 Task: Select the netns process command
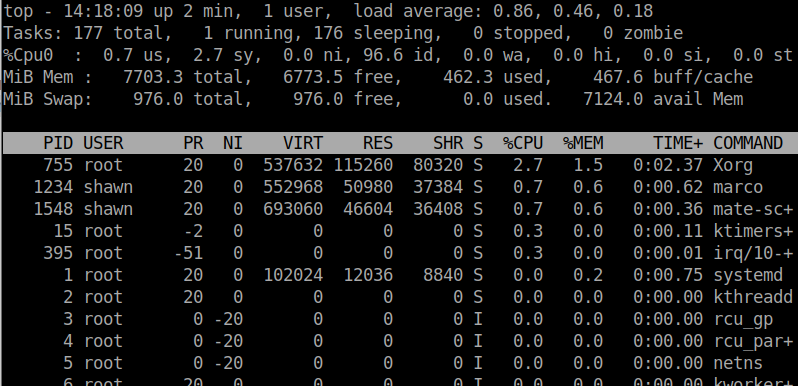(738, 363)
